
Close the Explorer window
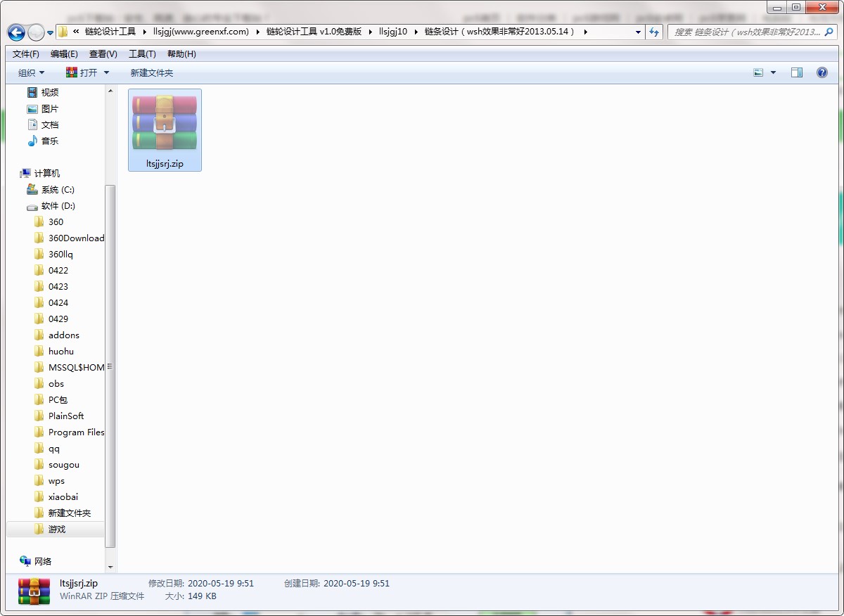[823, 7]
